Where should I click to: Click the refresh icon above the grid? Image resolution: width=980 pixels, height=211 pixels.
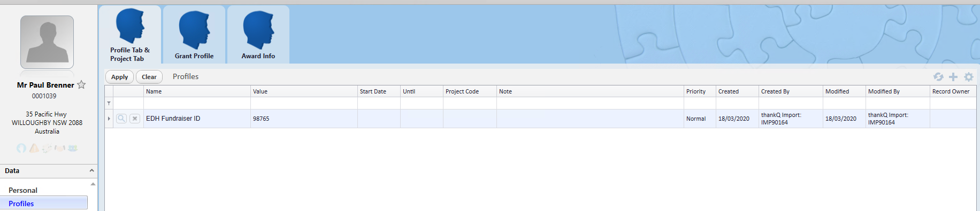click(938, 77)
